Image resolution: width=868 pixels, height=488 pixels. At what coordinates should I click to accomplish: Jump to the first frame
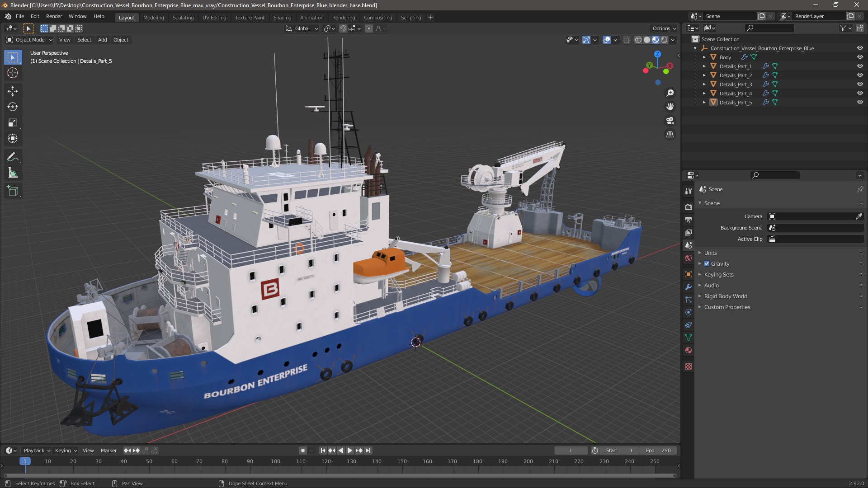coord(323,450)
